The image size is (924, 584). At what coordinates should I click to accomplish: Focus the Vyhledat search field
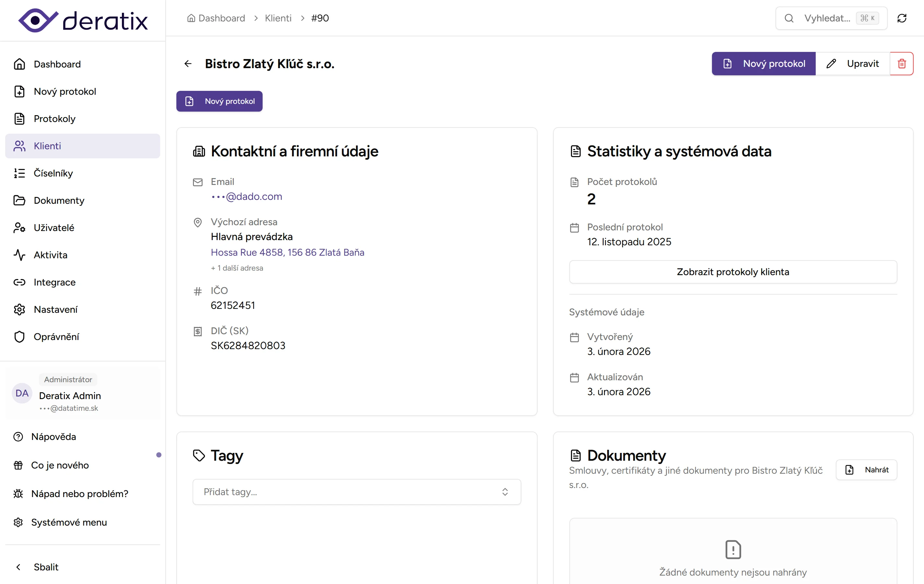coord(826,18)
